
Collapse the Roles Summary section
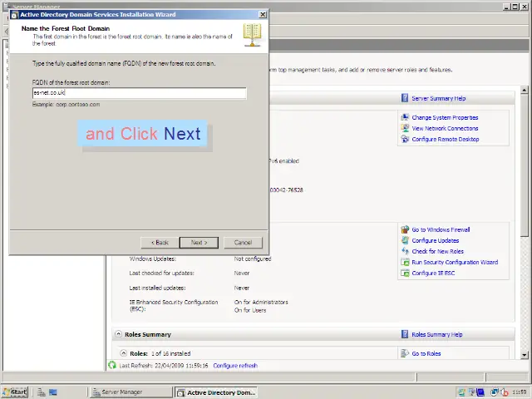pyautogui.click(x=118, y=334)
